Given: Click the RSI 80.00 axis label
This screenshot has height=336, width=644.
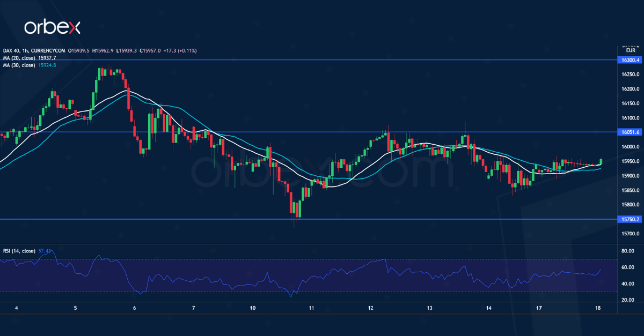Looking at the screenshot, I should click(x=628, y=251).
